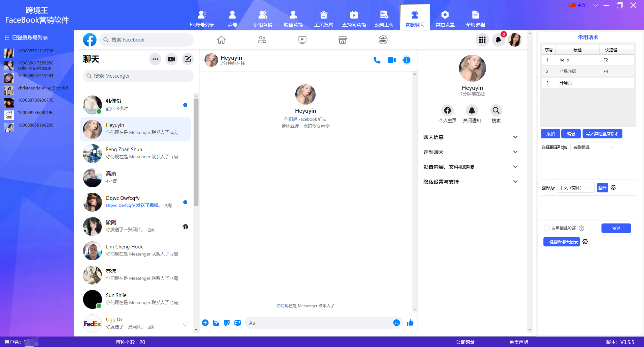Start a voice call with Heyuyin
This screenshot has width=644, height=347.
(376, 60)
